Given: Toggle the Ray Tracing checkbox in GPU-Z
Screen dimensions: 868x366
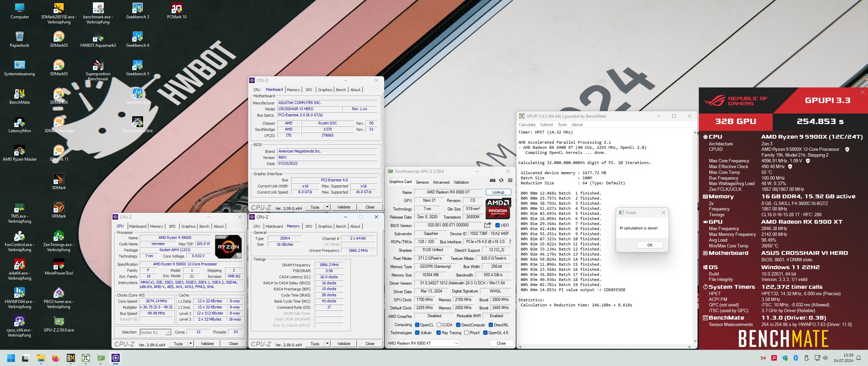Looking at the screenshot, I should tap(439, 333).
